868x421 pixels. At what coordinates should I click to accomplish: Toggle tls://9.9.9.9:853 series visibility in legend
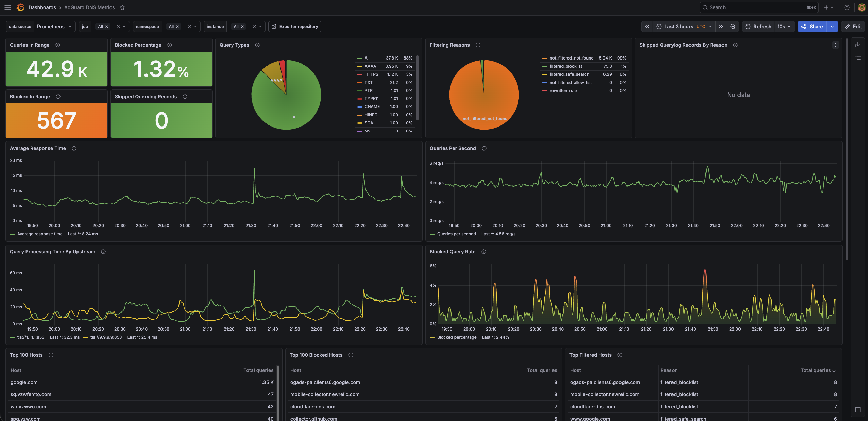pyautogui.click(x=106, y=337)
